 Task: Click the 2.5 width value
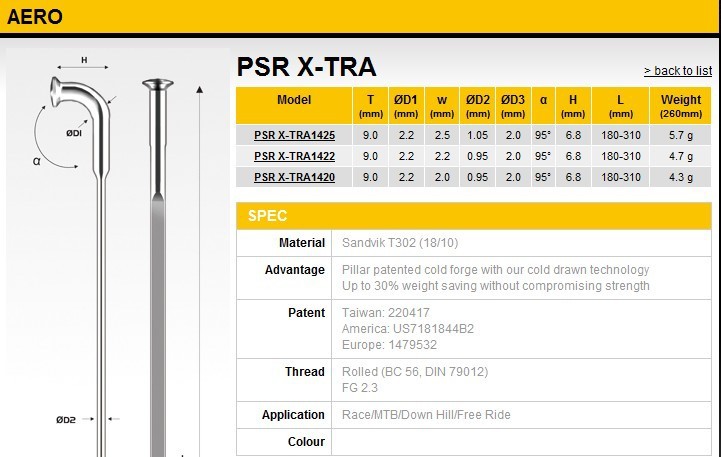point(442,135)
